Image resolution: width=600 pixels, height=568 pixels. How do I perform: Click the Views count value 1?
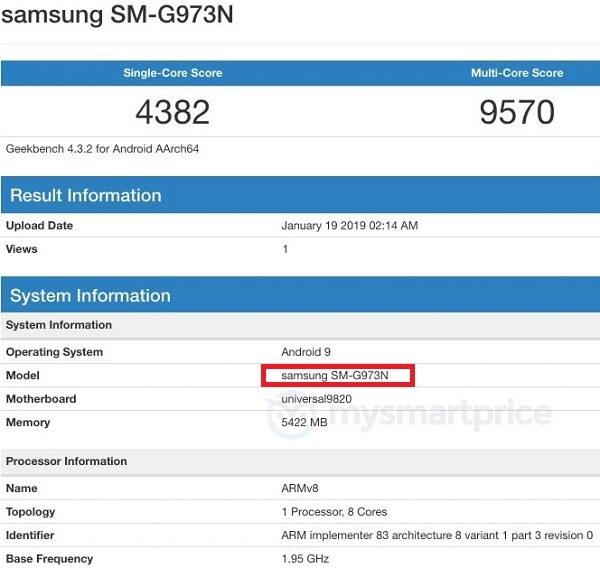(x=285, y=249)
